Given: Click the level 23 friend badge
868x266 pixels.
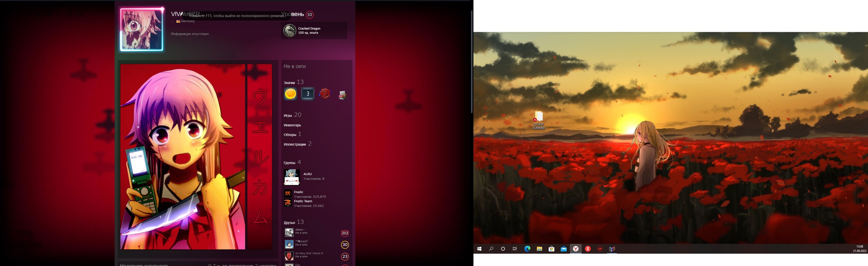Looking at the screenshot, I should tap(345, 257).
